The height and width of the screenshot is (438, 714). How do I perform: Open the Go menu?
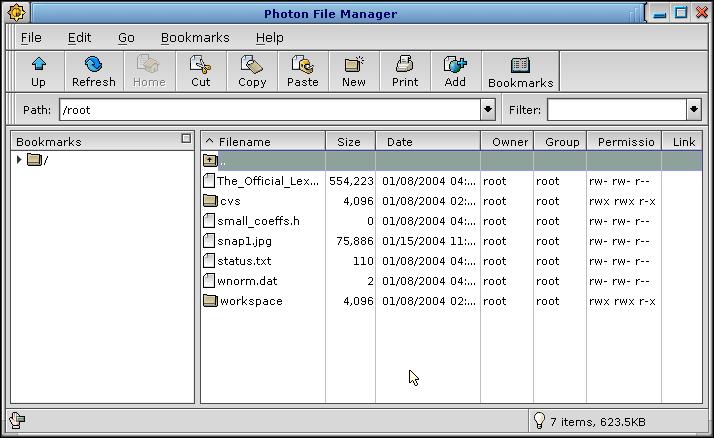coord(126,37)
